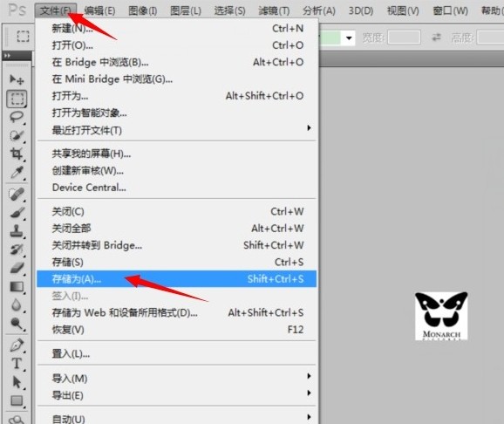Select the Gradient tool

click(17, 286)
